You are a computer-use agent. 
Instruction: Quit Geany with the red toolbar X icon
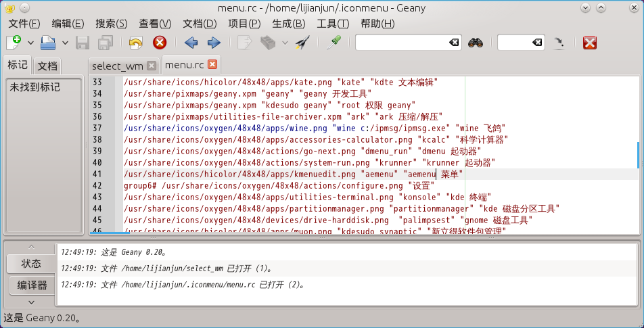tap(590, 43)
